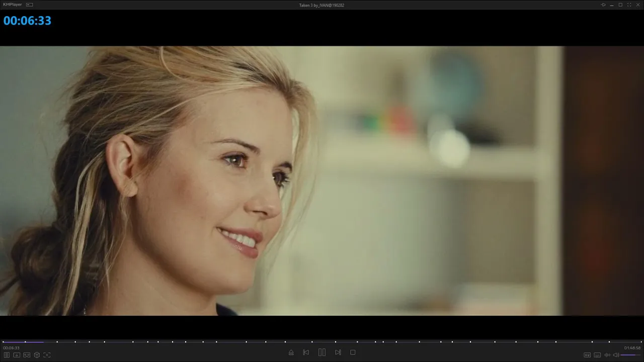Viewport: 644px width, 362px height.
Task: Click the skin icon beside KMPlayer logo
Action: coord(30,5)
